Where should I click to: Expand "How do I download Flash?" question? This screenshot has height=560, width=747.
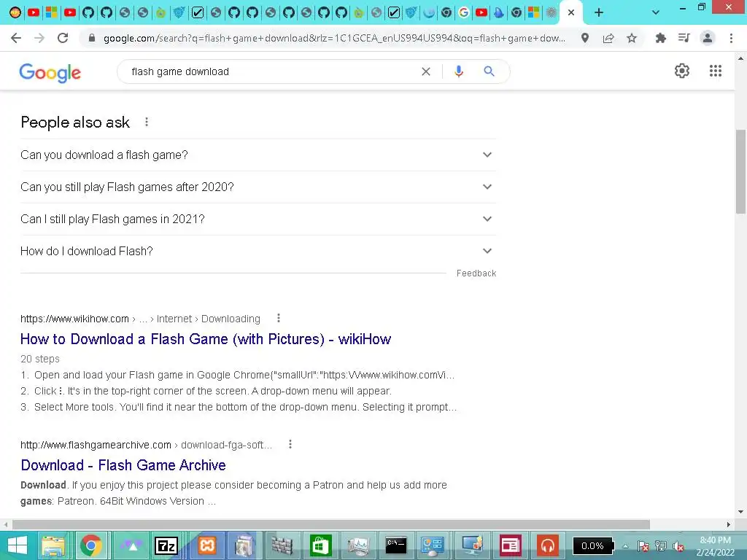tap(258, 251)
